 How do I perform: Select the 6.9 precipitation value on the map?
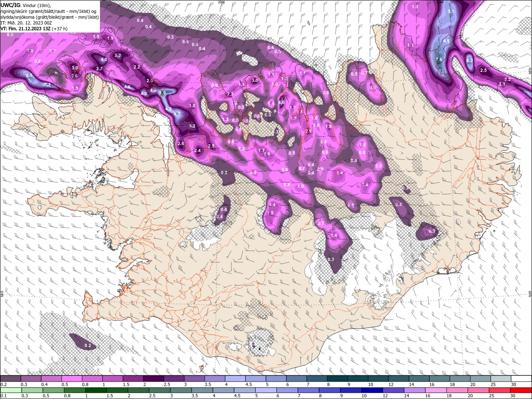click(163, 92)
